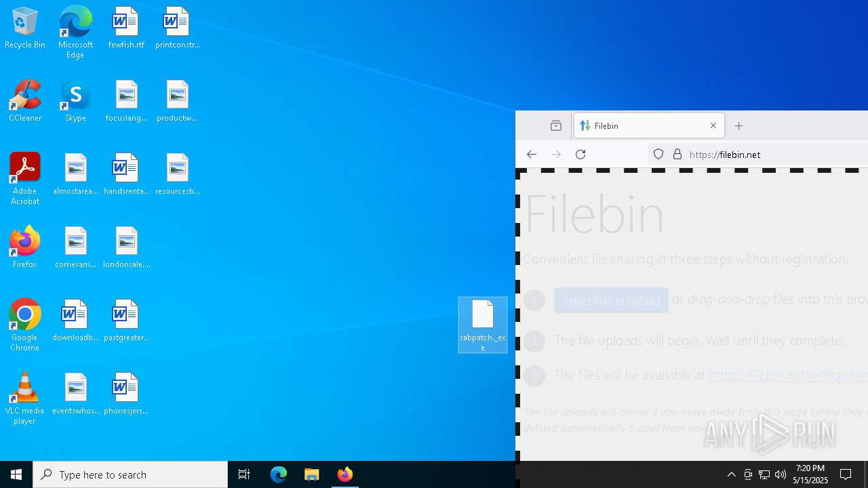Open the tracking protection shield icon

[x=658, y=155]
